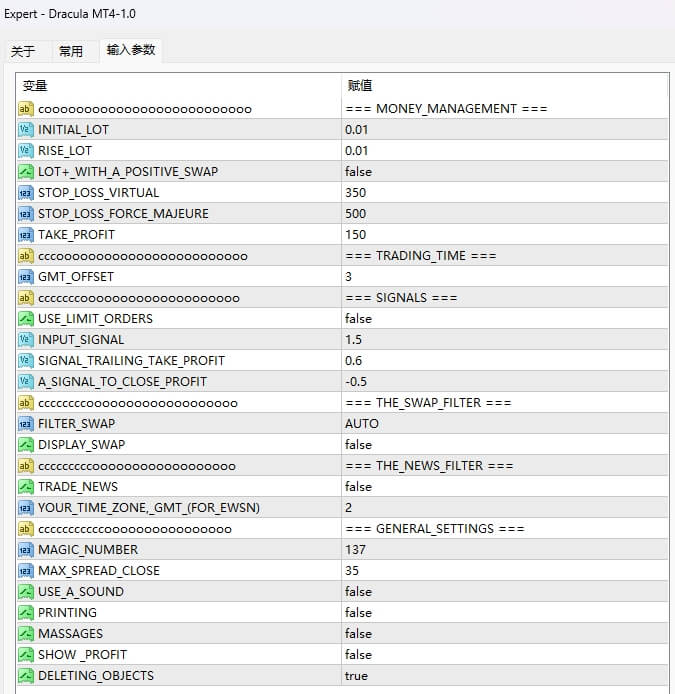Click the DISPLAY_SWAP boolean icon

pyautogui.click(x=26, y=445)
